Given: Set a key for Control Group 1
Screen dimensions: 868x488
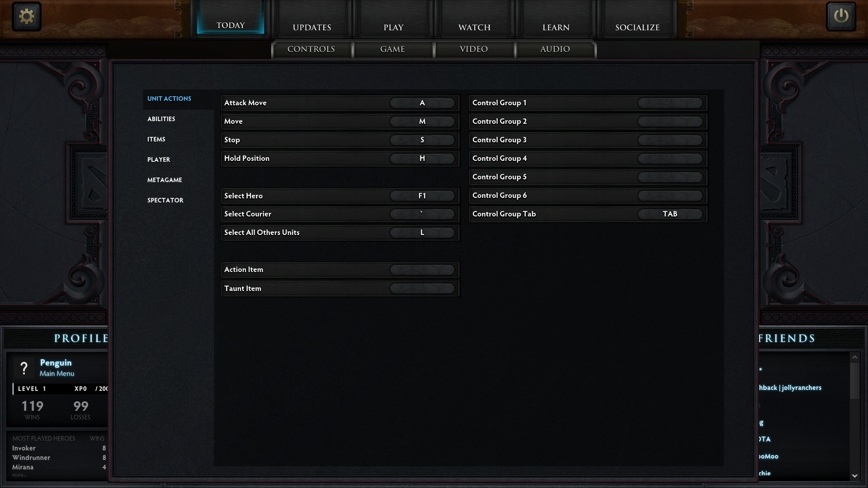Looking at the screenshot, I should point(670,103).
